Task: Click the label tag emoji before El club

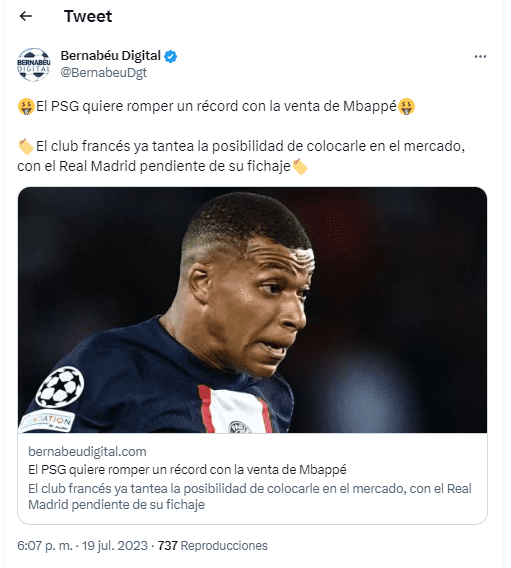Action: (26, 146)
